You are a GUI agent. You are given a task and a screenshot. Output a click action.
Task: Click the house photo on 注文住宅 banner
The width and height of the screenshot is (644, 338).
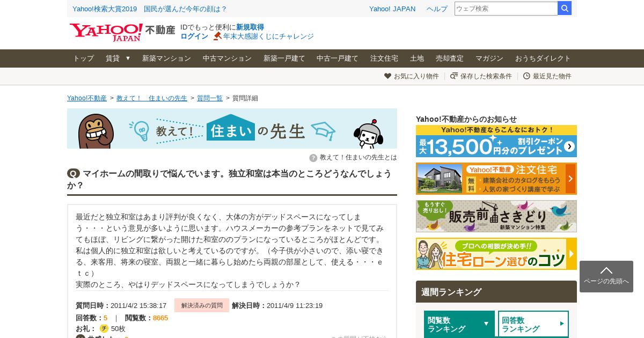[x=440, y=179]
